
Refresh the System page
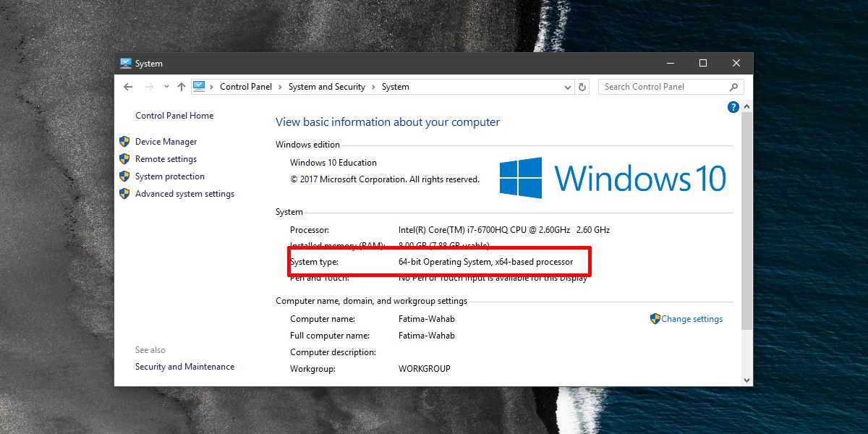(583, 87)
